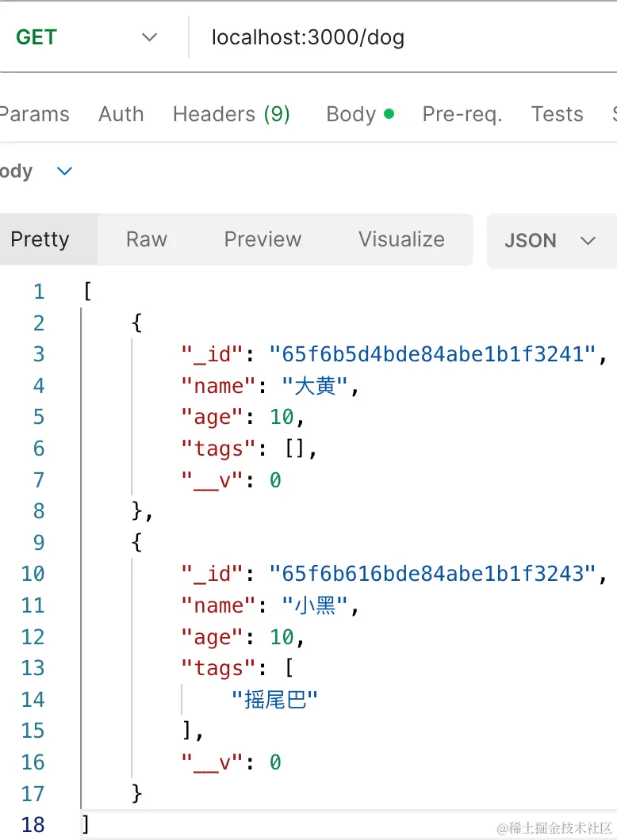Click the "tags": [ key on line 13

[237, 668]
